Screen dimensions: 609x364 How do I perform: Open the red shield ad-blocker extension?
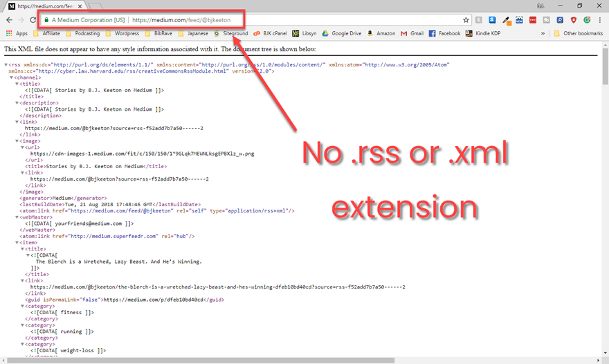click(573, 20)
